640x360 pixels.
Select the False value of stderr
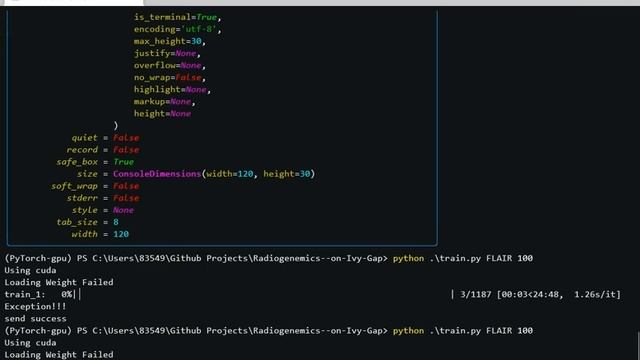pos(126,198)
